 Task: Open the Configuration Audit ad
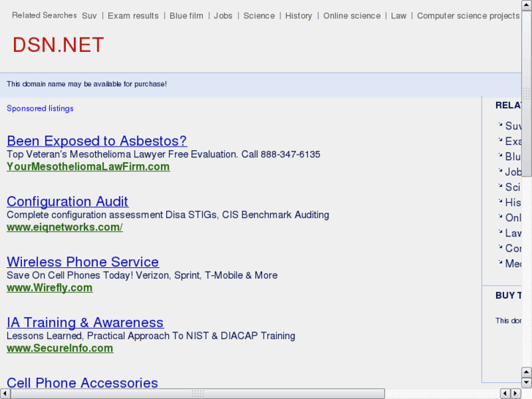[x=67, y=201]
